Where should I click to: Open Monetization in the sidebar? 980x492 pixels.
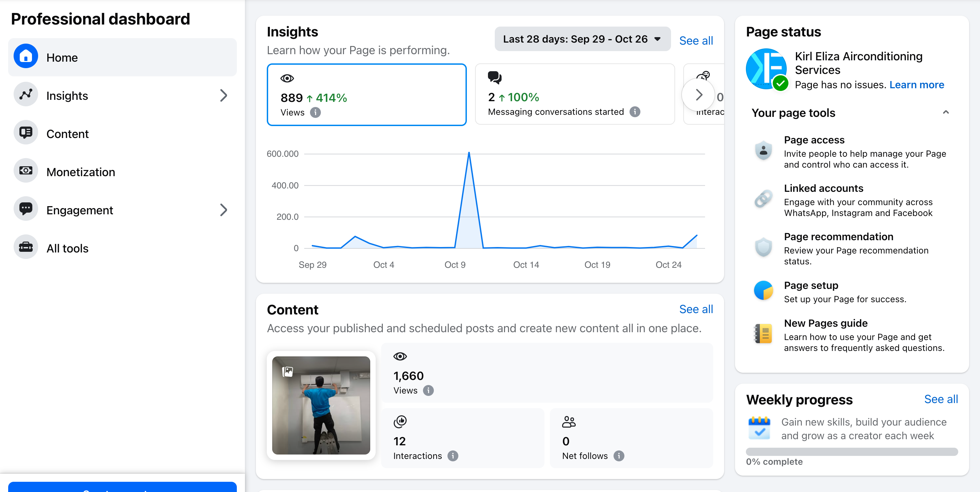coord(81,172)
